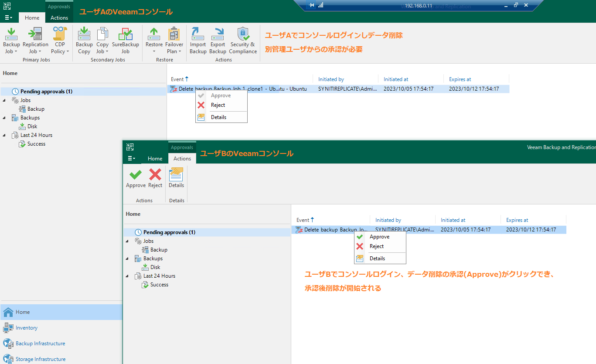
Task: Select Jobs node in User A tree
Action: click(25, 100)
